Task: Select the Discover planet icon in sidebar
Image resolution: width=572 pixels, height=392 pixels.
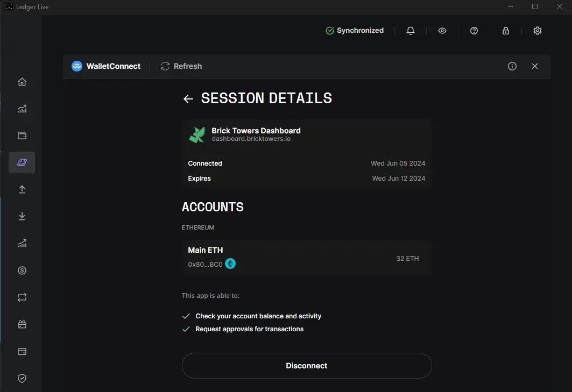Action: (22, 162)
